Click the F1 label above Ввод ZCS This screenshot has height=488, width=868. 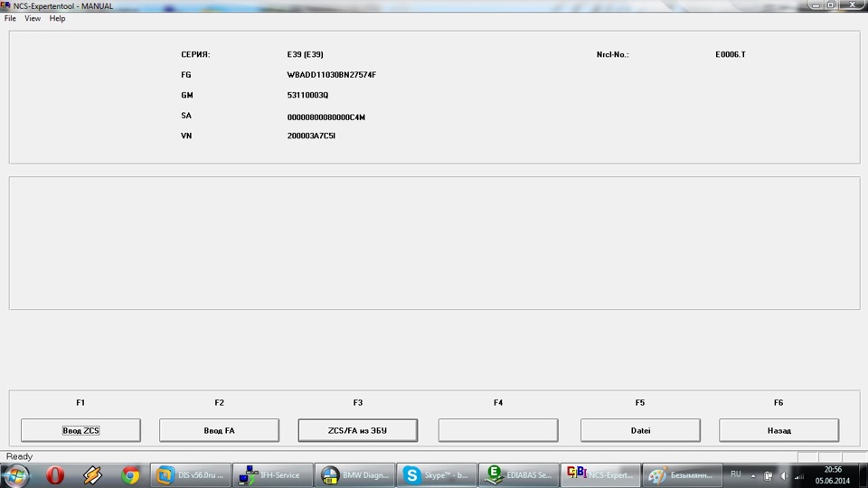pos(80,403)
